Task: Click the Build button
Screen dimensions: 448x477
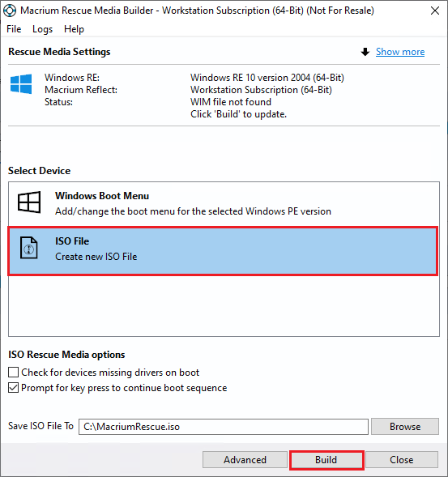Action: (326, 460)
